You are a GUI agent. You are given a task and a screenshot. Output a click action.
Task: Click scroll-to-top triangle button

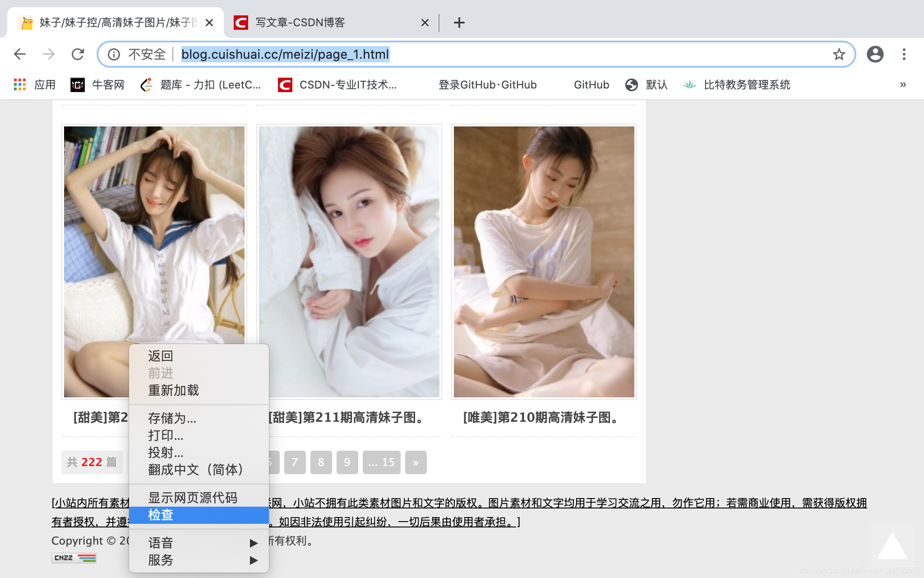(892, 546)
